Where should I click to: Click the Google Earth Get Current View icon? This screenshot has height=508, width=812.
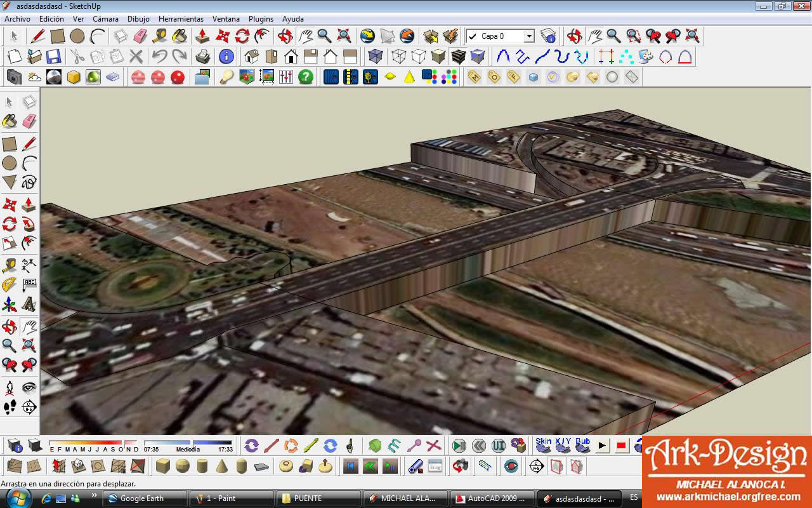coord(367,36)
